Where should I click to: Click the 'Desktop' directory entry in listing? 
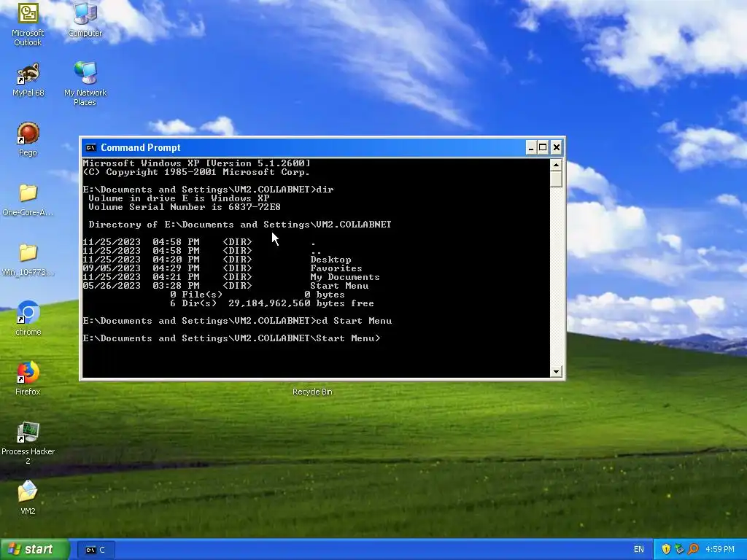pos(330,260)
